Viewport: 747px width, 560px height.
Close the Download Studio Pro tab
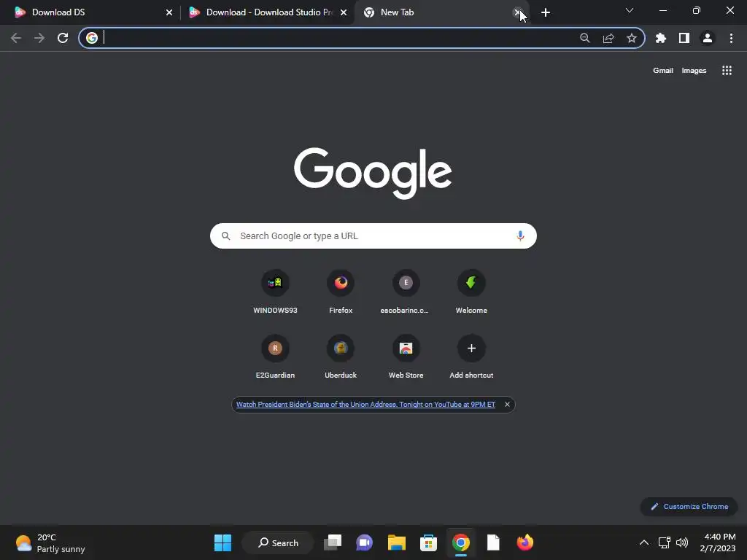(344, 13)
